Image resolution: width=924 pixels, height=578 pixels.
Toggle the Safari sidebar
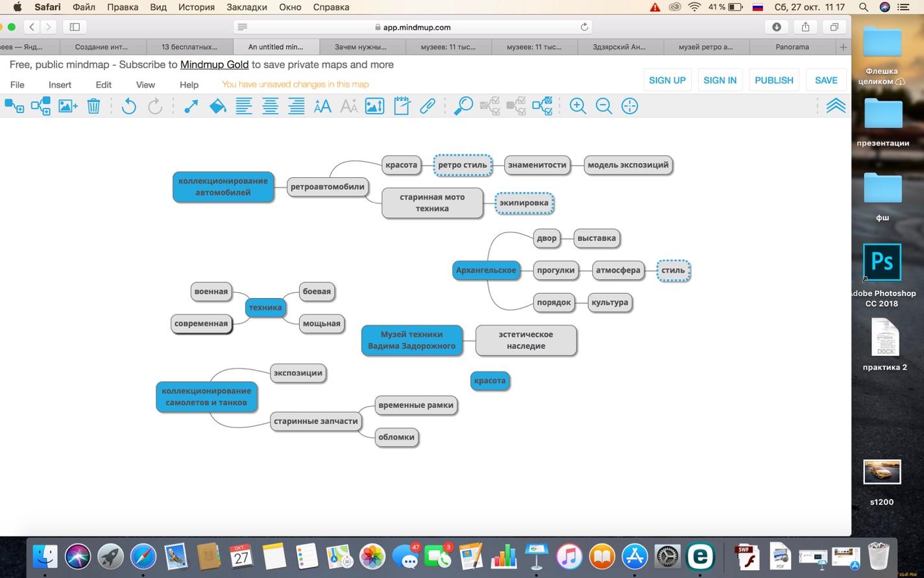tap(75, 27)
